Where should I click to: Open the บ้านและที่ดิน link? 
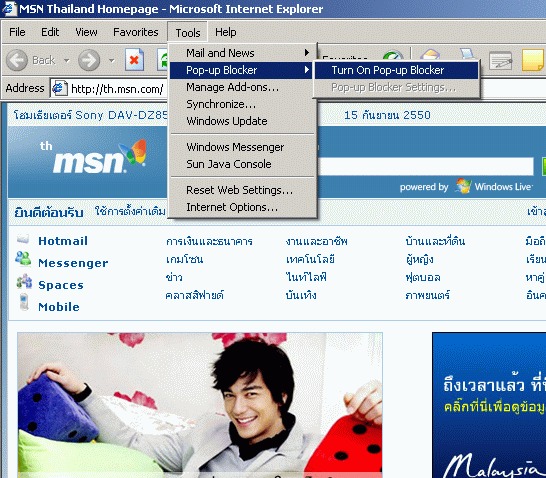click(435, 241)
